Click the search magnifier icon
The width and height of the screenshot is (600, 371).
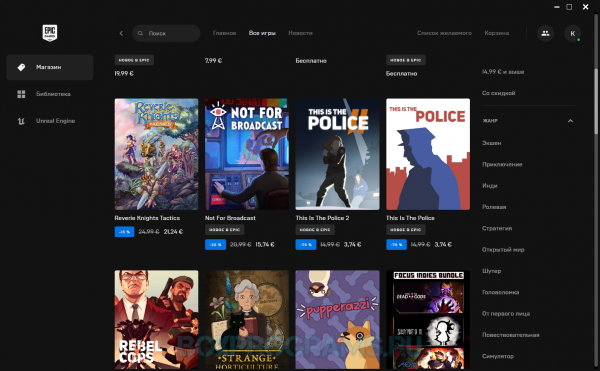140,33
